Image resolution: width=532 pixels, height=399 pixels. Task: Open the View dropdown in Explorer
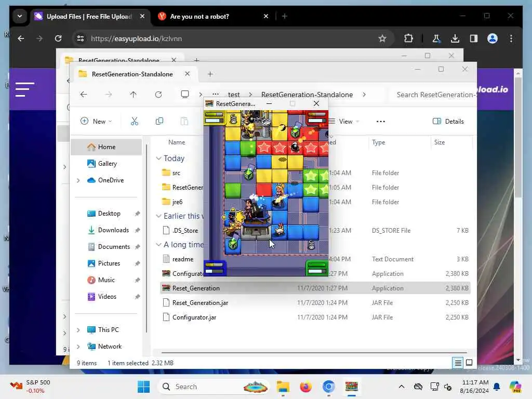point(344,121)
